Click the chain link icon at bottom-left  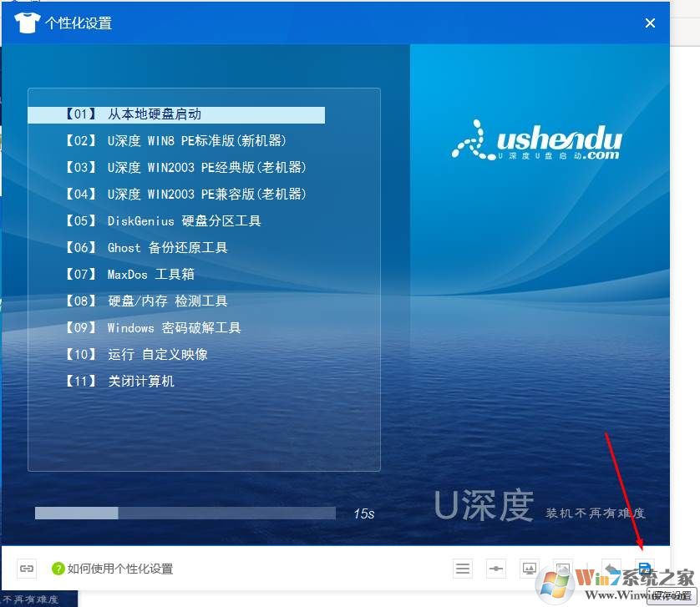click(x=27, y=569)
